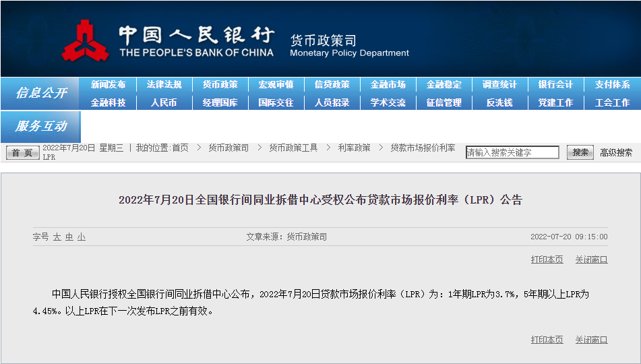The image size is (641, 364).
Task: Select 调查统计 in the nav bar
Action: click(499, 85)
